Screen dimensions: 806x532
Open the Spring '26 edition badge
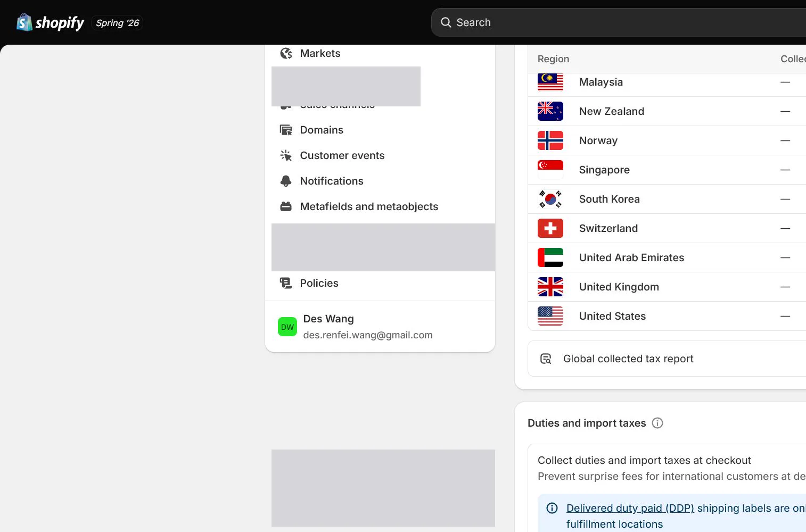pyautogui.click(x=117, y=23)
